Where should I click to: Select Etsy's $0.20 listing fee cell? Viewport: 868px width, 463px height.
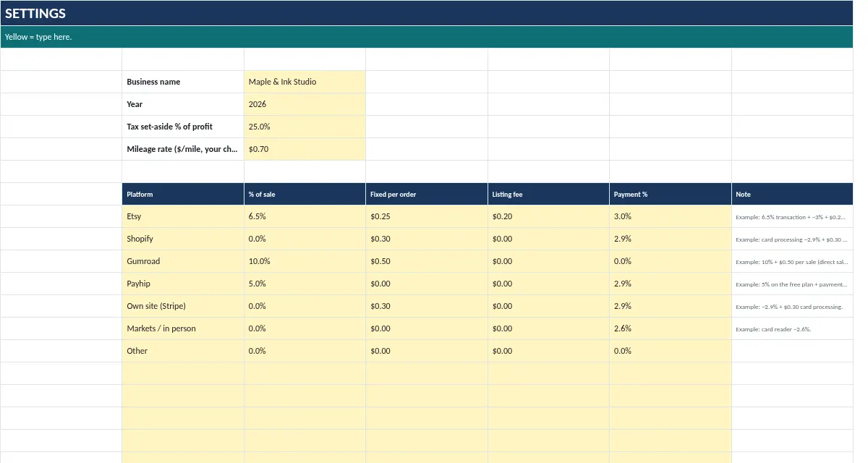click(548, 216)
